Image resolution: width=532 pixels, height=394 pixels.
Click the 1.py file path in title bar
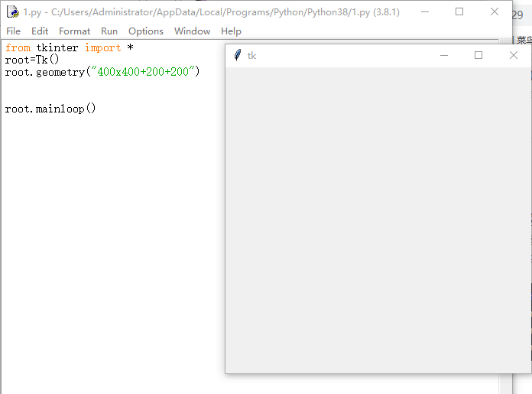(x=212, y=12)
